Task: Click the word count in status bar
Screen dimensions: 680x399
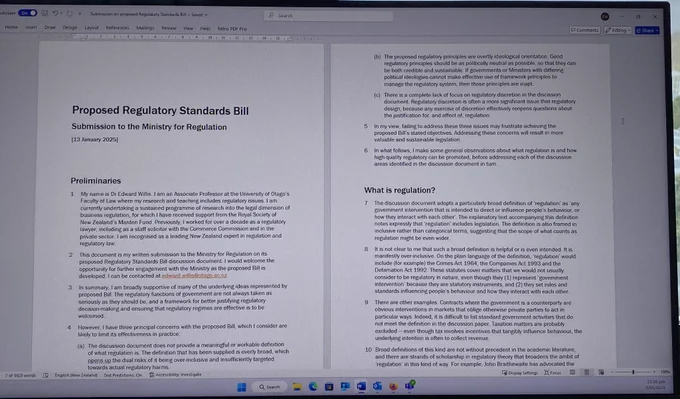Action: tap(20, 375)
